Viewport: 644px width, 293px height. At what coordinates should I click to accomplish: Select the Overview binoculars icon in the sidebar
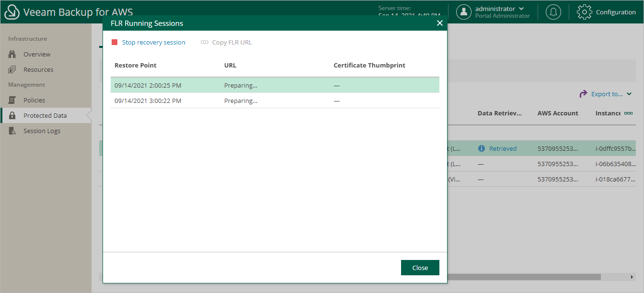[x=12, y=54]
